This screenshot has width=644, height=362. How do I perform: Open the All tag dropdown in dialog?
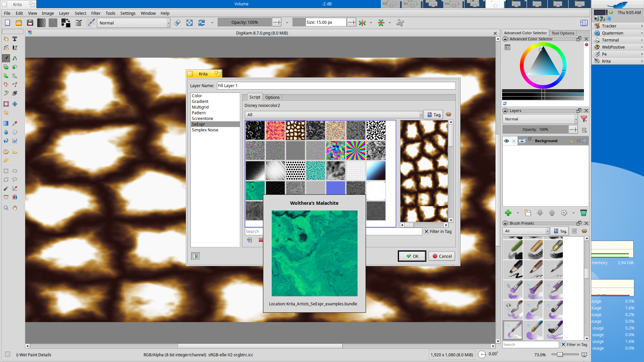(334, 115)
